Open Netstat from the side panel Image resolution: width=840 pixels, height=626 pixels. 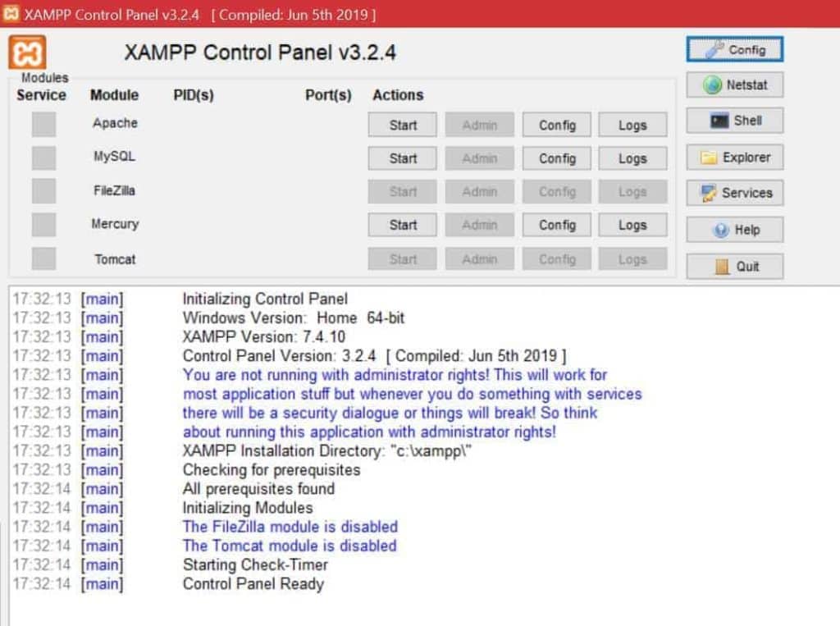(x=734, y=85)
